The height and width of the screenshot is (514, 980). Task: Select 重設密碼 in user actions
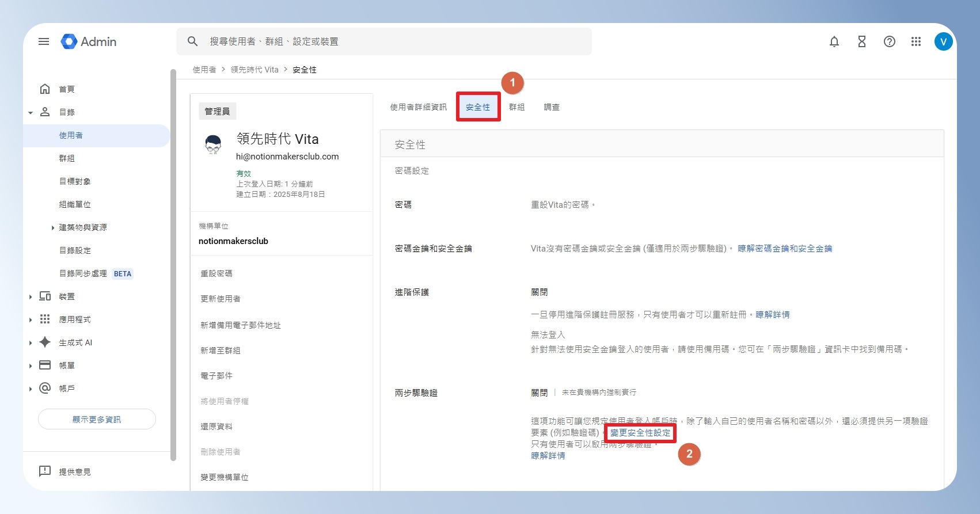(x=216, y=273)
